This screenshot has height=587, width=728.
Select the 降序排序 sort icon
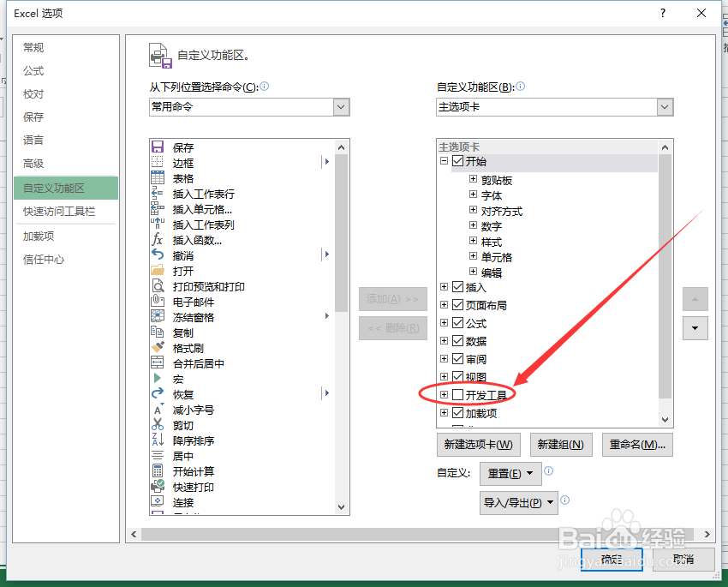pos(158,440)
